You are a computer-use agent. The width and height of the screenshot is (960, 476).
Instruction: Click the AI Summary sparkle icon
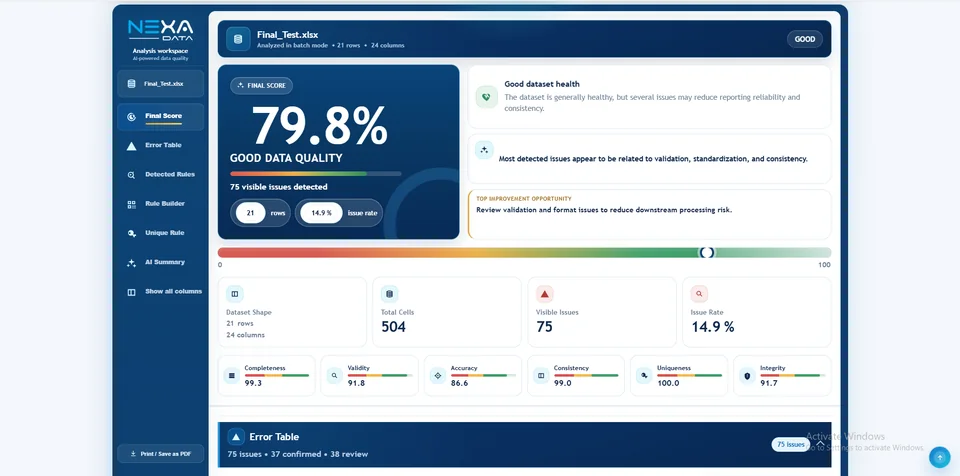131,263
